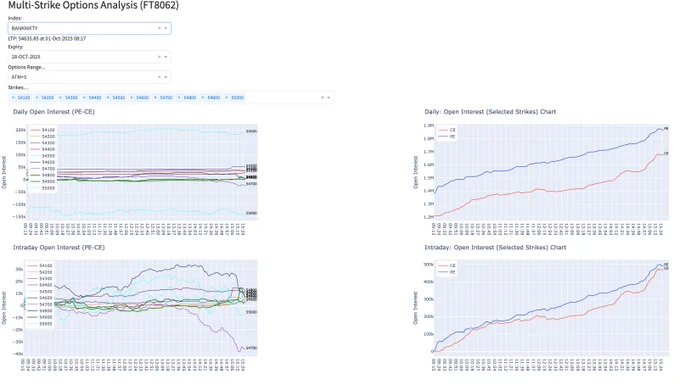Click Daily: Open Interest (Selected Strikes) Chart title
The height and width of the screenshot is (385, 680).
point(490,112)
